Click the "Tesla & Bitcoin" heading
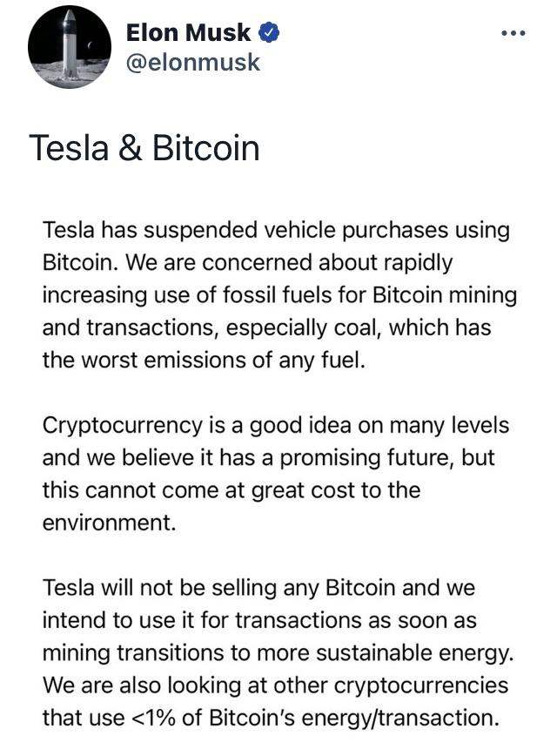557x756 pixels. (x=144, y=148)
